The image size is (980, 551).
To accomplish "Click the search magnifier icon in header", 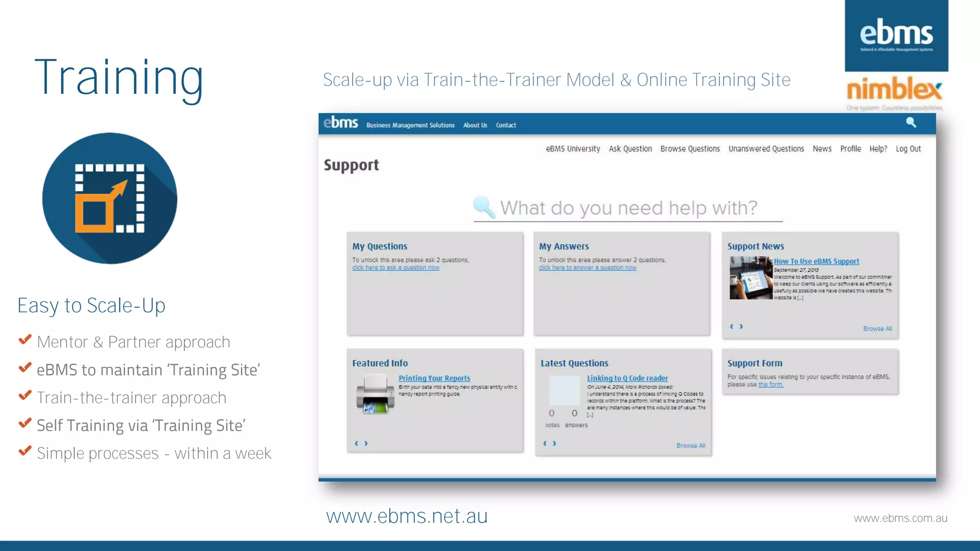I will click(x=911, y=122).
